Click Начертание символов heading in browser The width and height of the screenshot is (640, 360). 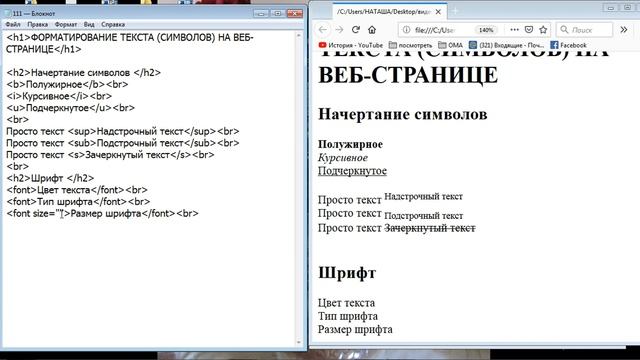tap(402, 114)
